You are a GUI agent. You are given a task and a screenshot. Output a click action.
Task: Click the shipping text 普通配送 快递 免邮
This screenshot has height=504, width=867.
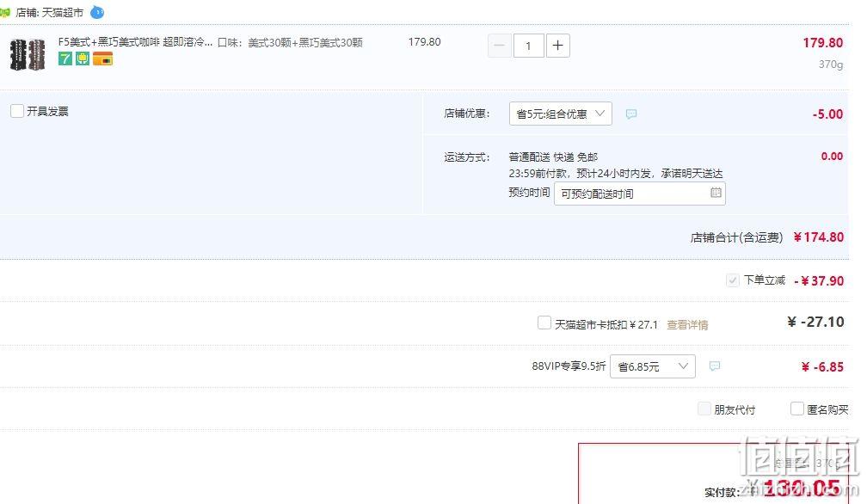click(553, 157)
